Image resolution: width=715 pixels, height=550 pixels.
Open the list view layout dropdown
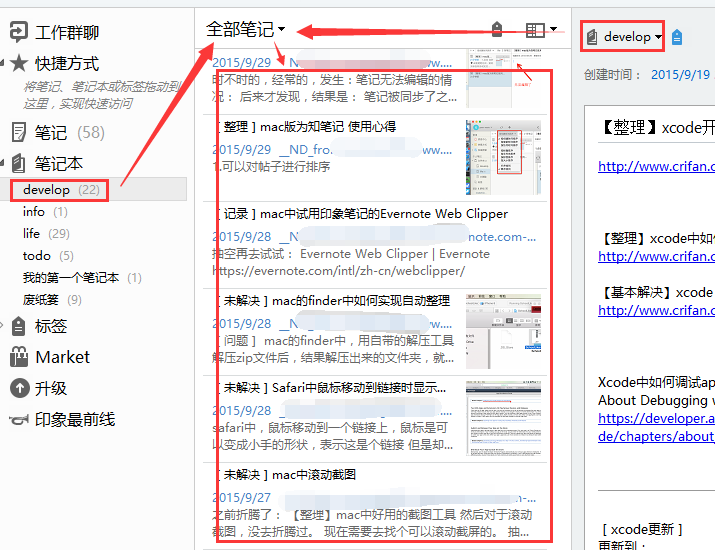(x=541, y=30)
